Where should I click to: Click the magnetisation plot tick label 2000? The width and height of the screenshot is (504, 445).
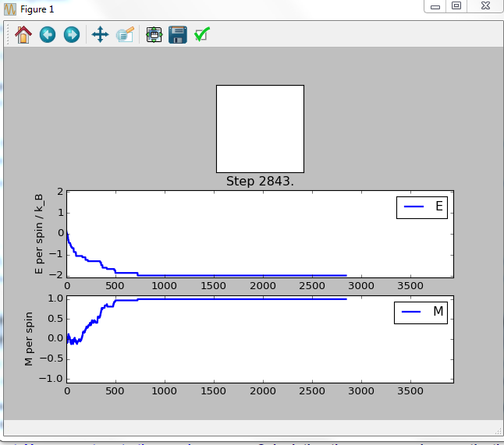[263, 390]
